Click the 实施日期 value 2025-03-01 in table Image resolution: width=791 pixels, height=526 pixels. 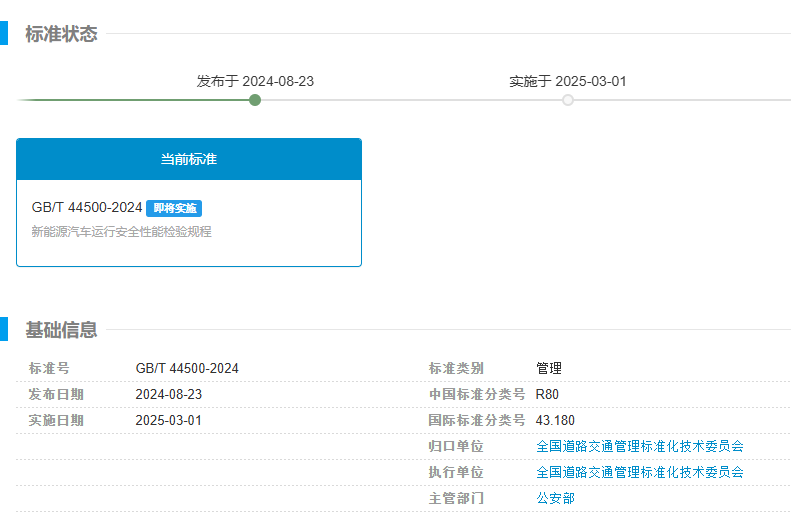[x=168, y=420]
